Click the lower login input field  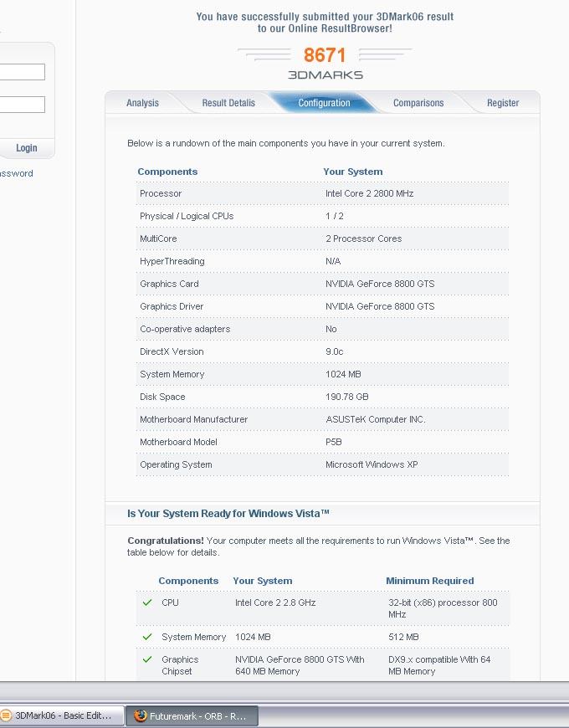tap(23, 105)
